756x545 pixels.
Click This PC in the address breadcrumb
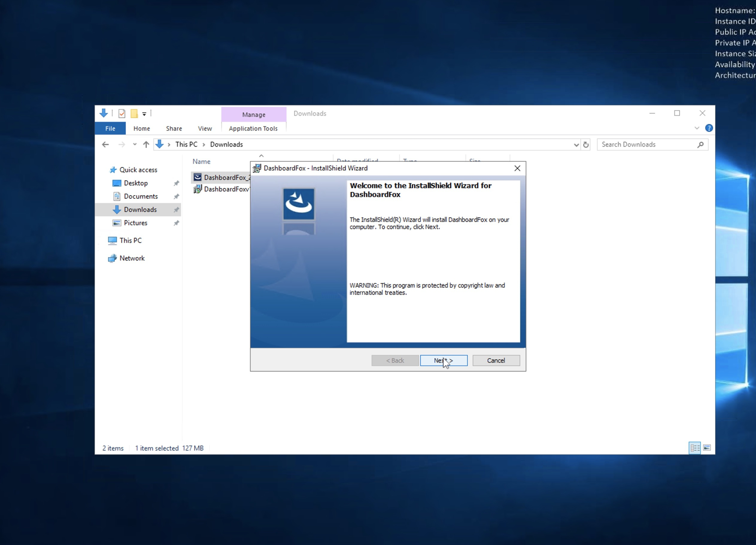[x=186, y=144]
